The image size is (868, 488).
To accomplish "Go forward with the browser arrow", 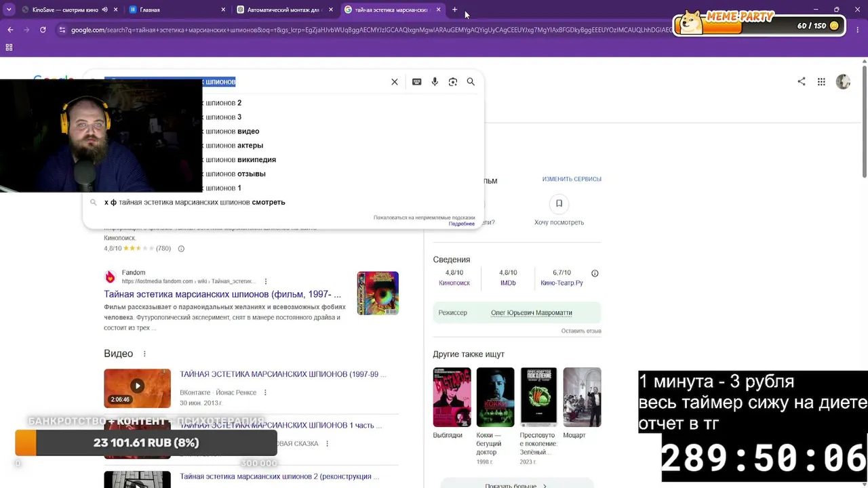I will coord(26,30).
